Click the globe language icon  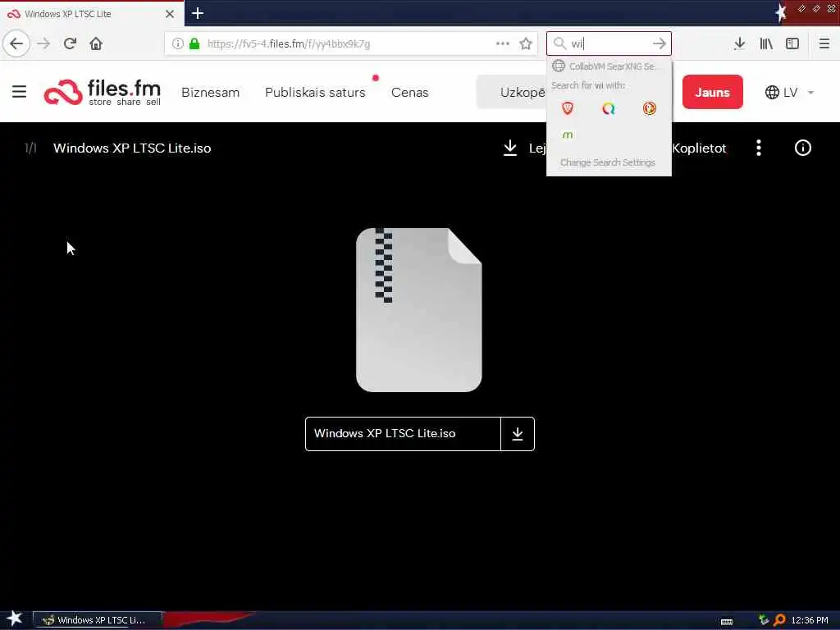coord(772,92)
